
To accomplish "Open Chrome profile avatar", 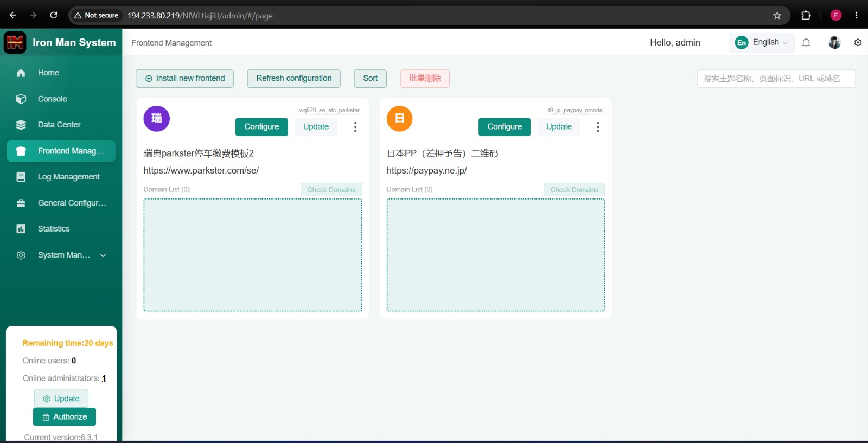I will (836, 15).
